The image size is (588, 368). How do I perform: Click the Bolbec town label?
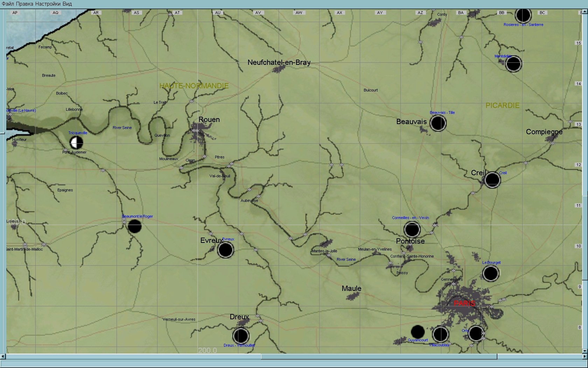coord(62,93)
